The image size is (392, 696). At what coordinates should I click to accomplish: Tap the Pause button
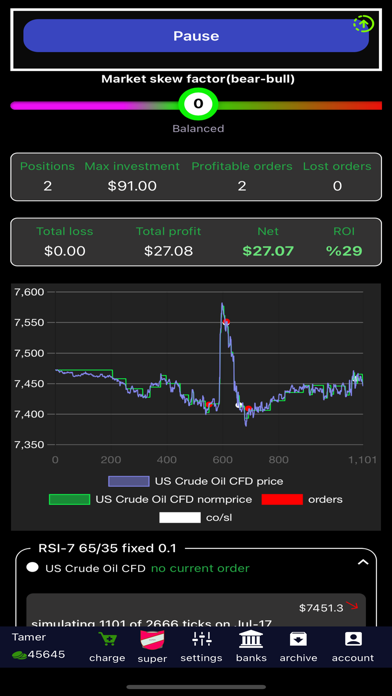196,36
